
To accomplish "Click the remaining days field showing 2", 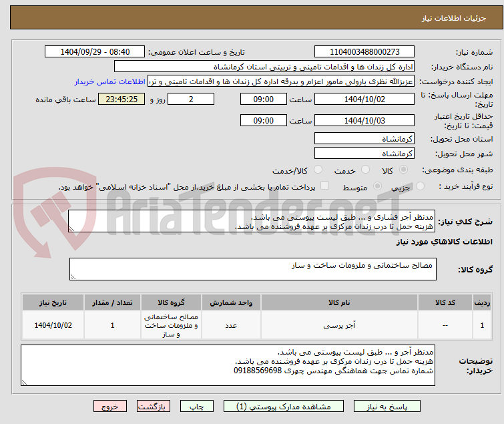I will tap(191, 99).
